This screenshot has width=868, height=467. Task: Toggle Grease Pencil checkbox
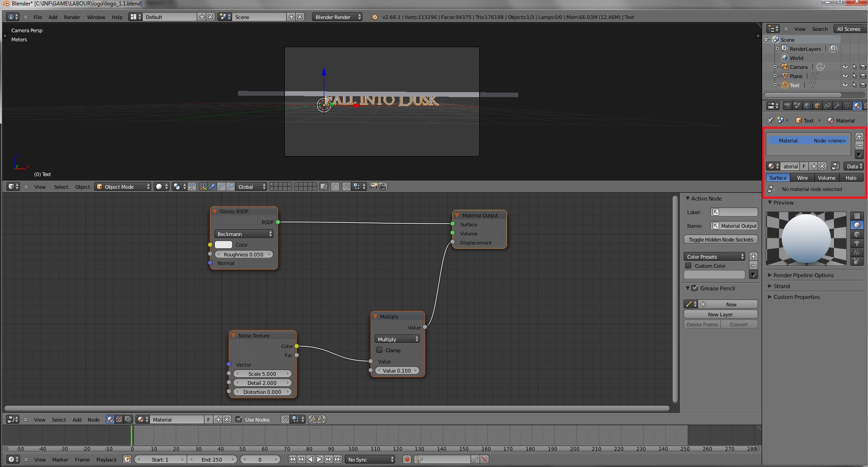[x=695, y=288]
